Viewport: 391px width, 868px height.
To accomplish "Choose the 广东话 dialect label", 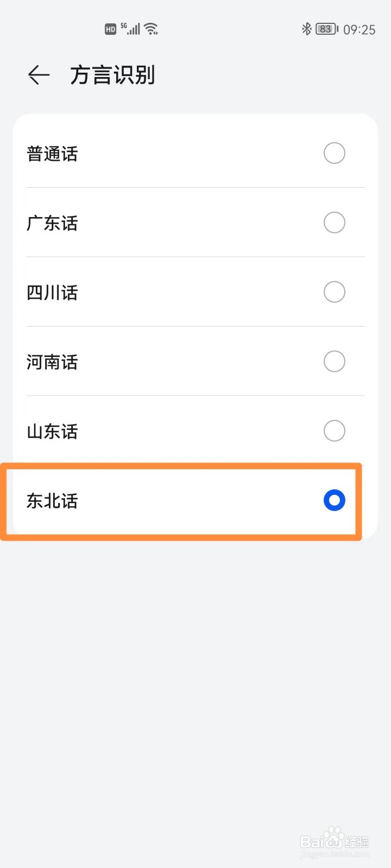I will coord(52,224).
